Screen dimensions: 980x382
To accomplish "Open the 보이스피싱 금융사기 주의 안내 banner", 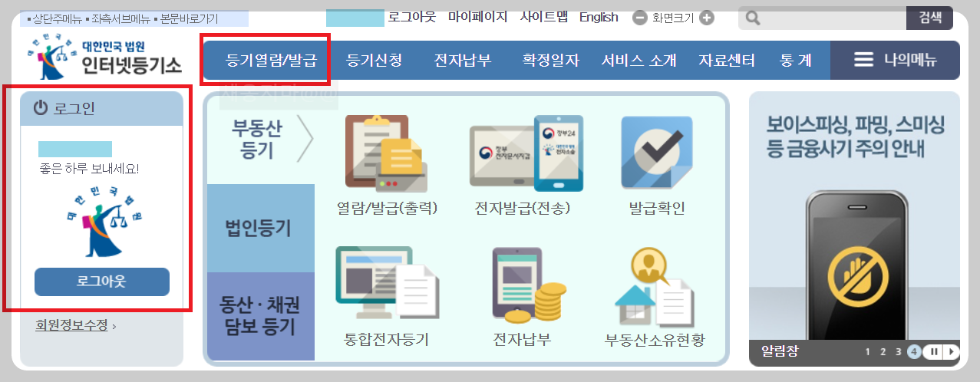I will pyautogui.click(x=854, y=217).
